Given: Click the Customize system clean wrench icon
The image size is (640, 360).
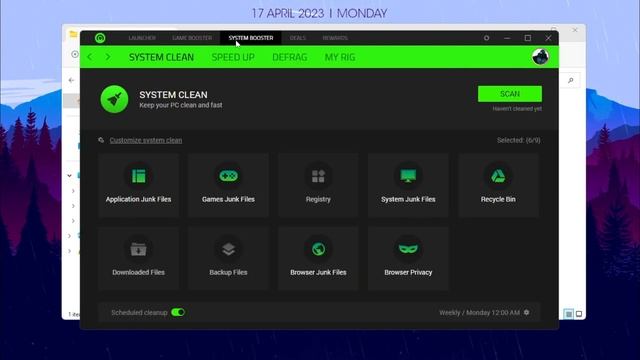Looking at the screenshot, I should (x=101, y=140).
